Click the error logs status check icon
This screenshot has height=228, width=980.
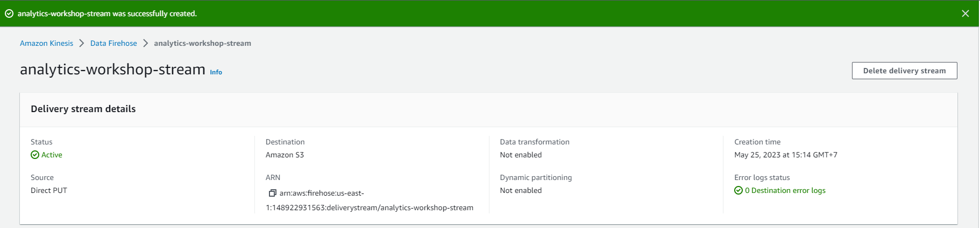(738, 190)
